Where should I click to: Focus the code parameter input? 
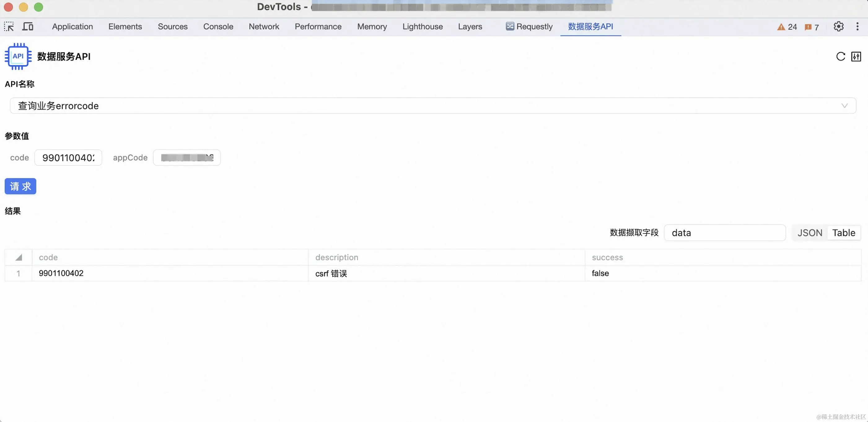coord(68,158)
